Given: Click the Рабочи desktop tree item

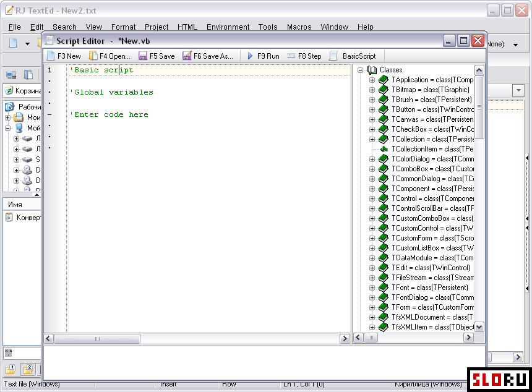Looking at the screenshot, I should [30, 107].
